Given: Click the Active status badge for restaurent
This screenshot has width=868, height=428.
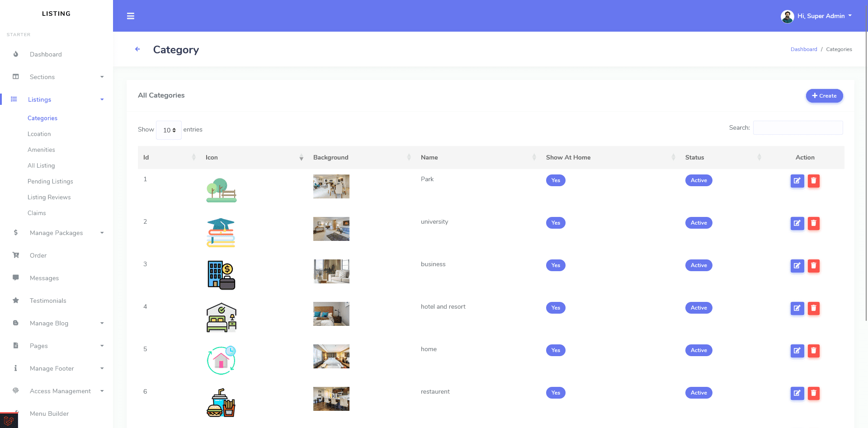Looking at the screenshot, I should (698, 393).
